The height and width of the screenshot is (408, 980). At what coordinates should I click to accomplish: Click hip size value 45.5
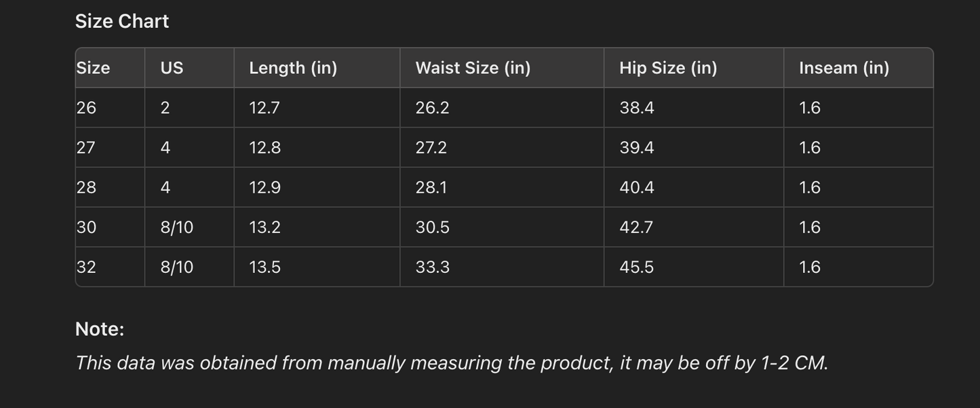(x=637, y=267)
